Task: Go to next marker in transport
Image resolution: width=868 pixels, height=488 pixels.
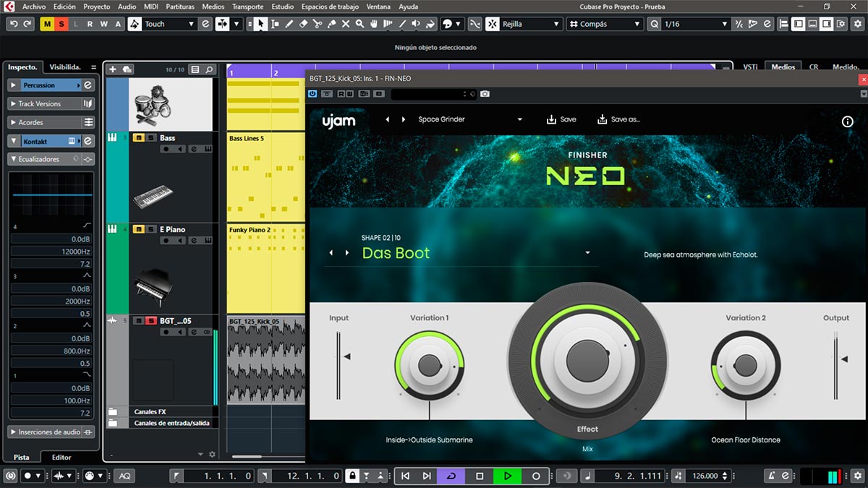Action: [x=427, y=476]
